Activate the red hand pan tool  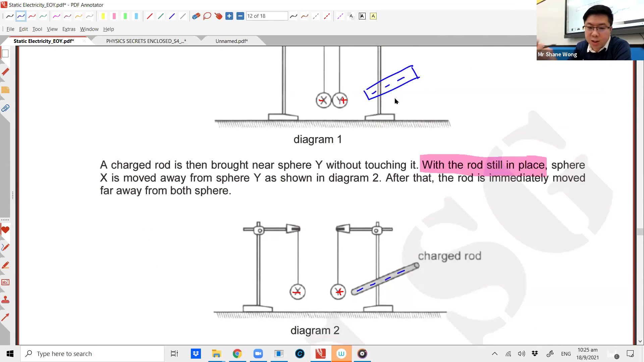218,16
